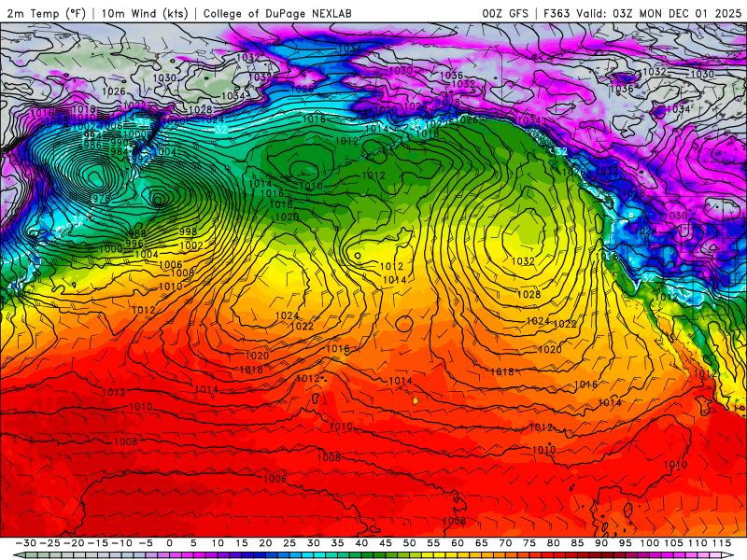Image resolution: width=747 pixels, height=560 pixels.
Task: Click the -5 value on the temperature legend
Action: (x=146, y=543)
